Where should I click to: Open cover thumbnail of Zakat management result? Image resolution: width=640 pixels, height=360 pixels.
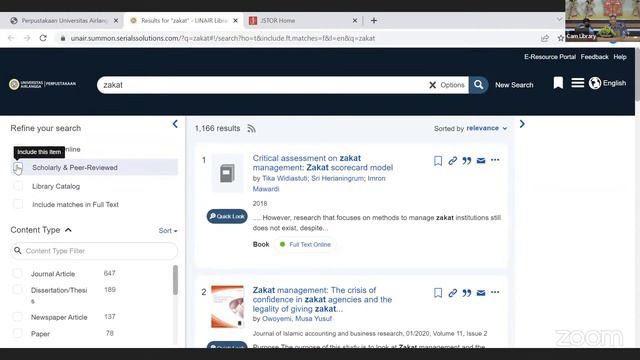[x=227, y=307]
